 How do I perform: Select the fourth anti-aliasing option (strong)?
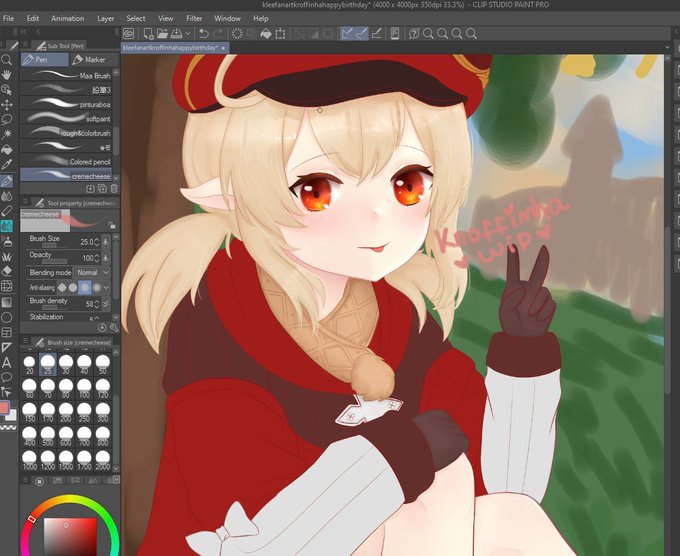coord(97,288)
